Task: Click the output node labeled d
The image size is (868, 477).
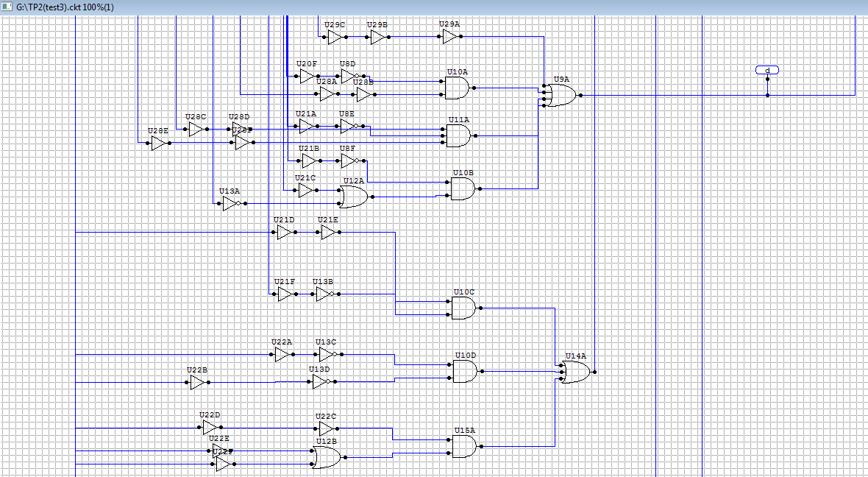Action: [x=767, y=70]
